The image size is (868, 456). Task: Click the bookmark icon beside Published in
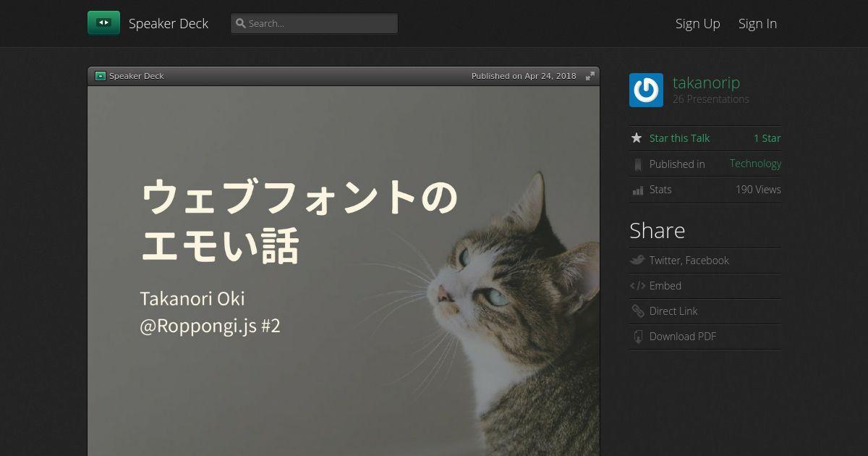tap(637, 164)
